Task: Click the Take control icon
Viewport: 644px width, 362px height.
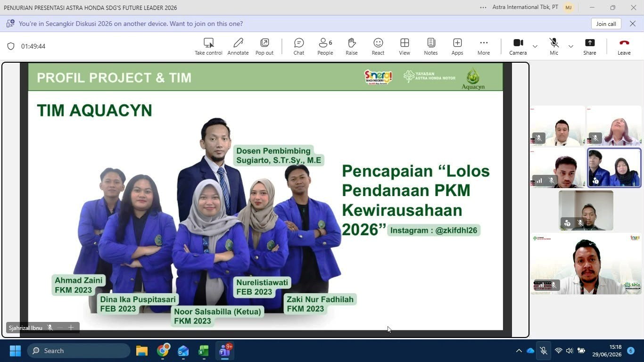Action: [208, 43]
